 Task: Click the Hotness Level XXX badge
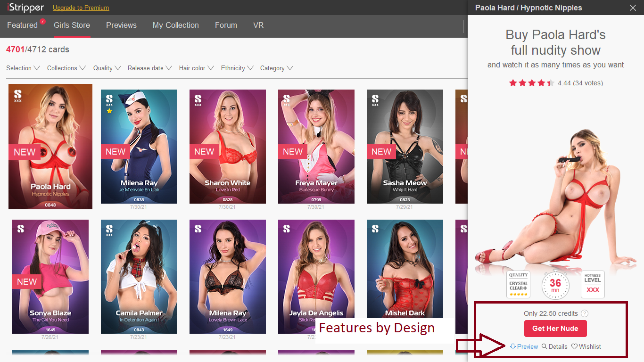[x=593, y=284]
